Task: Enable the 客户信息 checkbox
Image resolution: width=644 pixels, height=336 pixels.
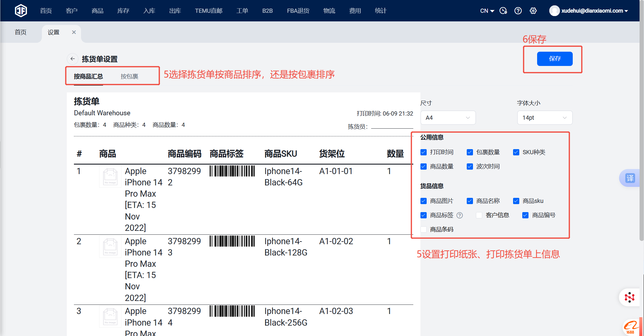Action: click(479, 215)
